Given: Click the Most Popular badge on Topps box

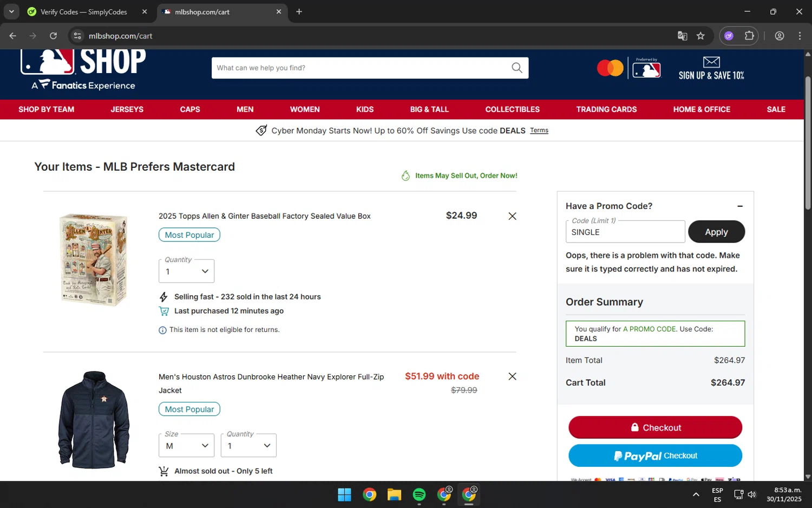Looking at the screenshot, I should (x=189, y=235).
